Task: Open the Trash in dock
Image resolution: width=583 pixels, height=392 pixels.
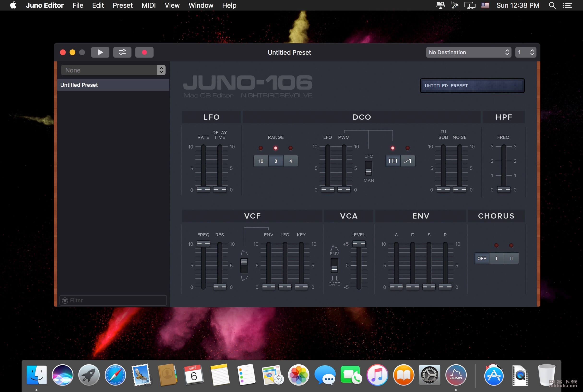Action: point(546,375)
